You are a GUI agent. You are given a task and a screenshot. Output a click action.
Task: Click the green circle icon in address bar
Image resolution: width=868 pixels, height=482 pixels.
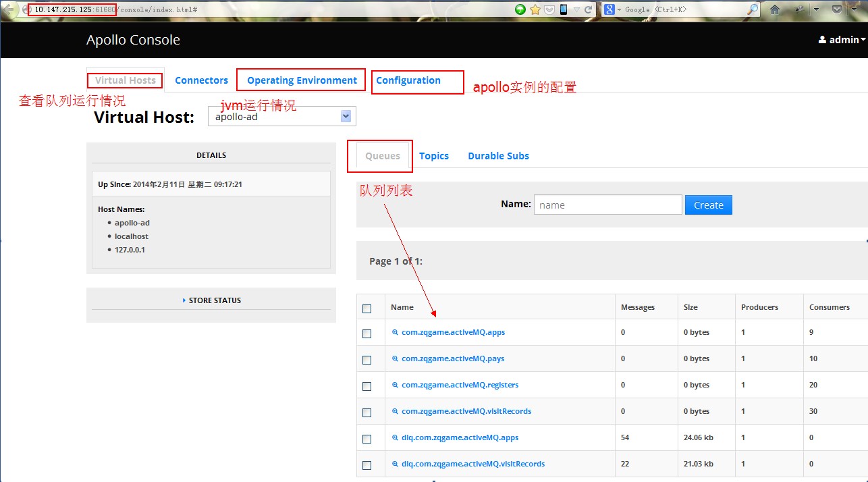click(x=520, y=9)
